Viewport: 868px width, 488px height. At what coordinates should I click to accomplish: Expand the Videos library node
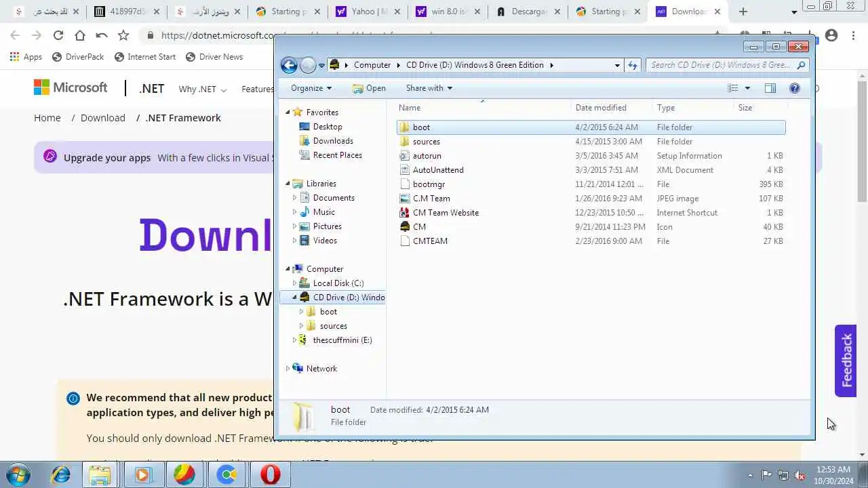294,241
